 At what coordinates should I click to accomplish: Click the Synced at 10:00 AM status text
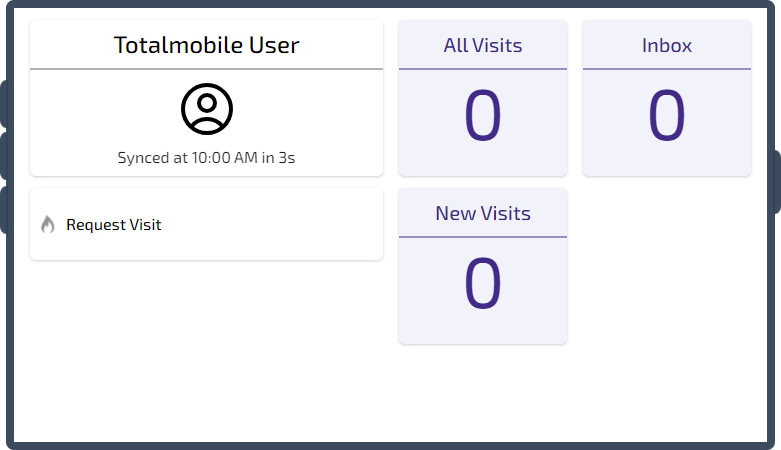[x=206, y=157]
